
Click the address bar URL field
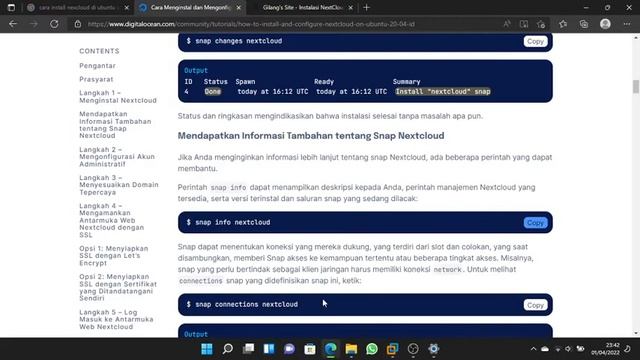pyautogui.click(x=286, y=24)
